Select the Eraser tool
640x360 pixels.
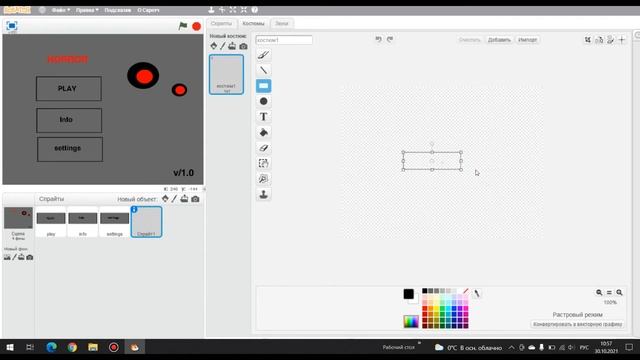[x=263, y=148]
